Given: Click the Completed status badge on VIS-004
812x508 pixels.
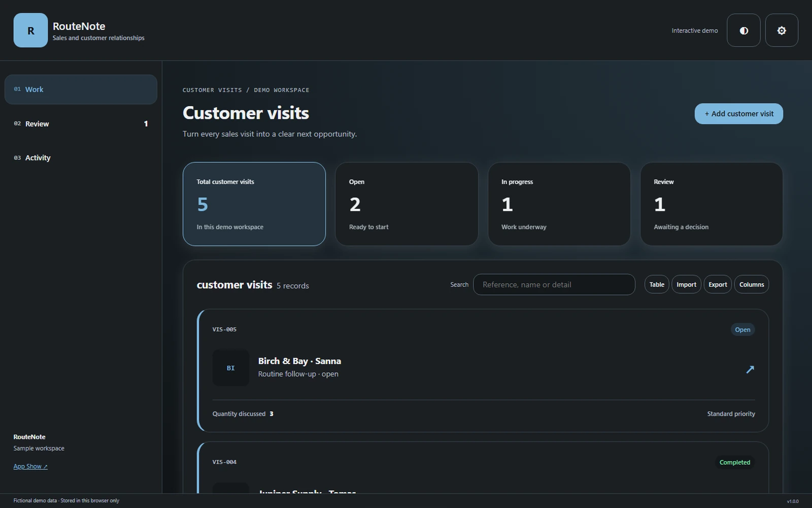Looking at the screenshot, I should click(x=734, y=462).
